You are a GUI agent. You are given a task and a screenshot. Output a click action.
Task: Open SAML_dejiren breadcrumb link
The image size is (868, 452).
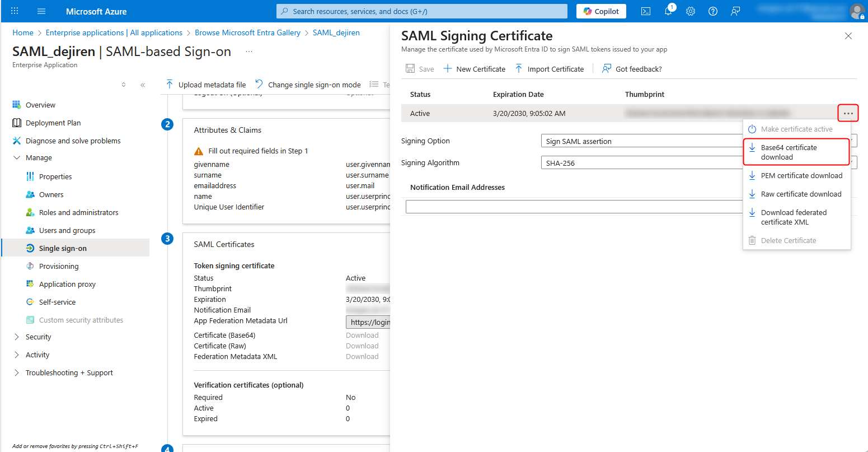coord(336,32)
